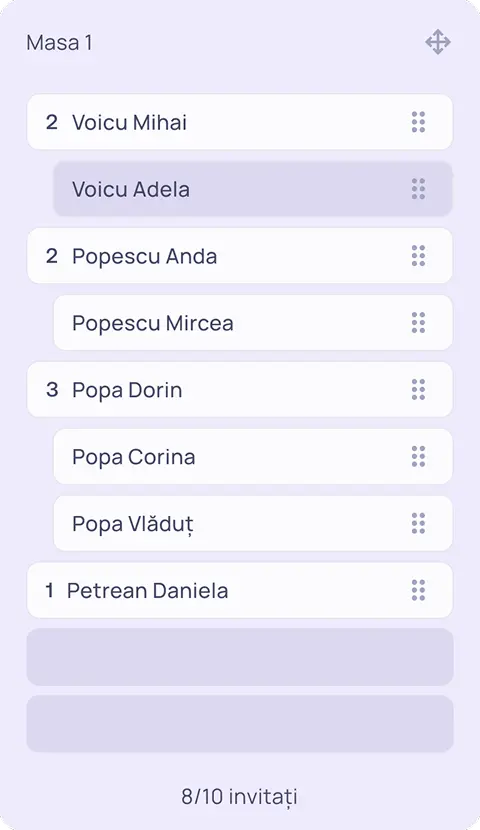The image size is (480, 830).
Task: Click the Masa 1 table title
Action: [x=59, y=43]
